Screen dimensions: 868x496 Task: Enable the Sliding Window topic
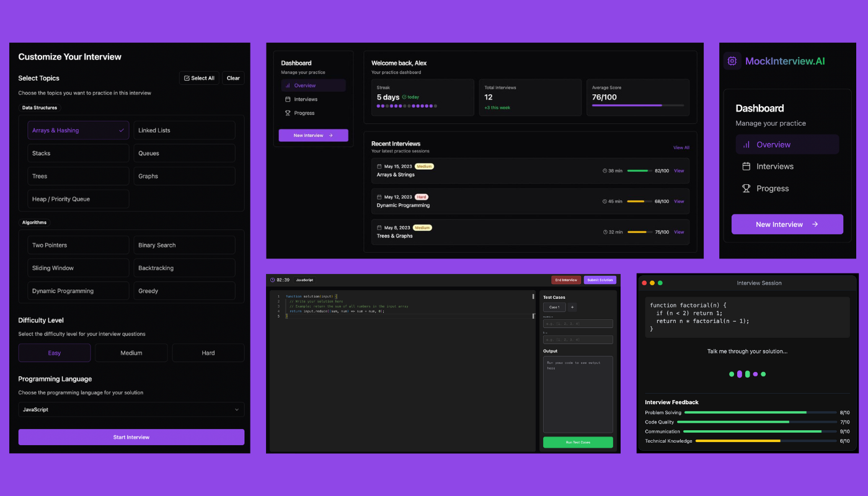pos(78,268)
